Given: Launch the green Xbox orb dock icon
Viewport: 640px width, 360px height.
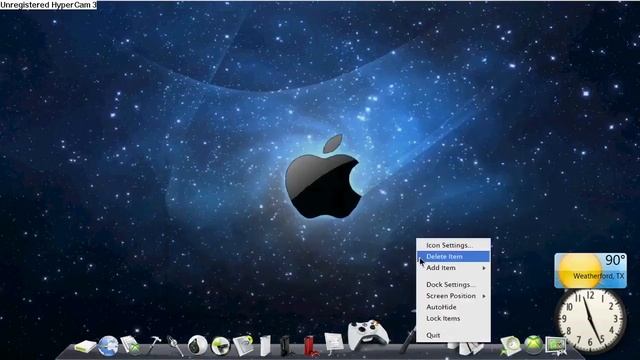Looking at the screenshot, I should 533,345.
